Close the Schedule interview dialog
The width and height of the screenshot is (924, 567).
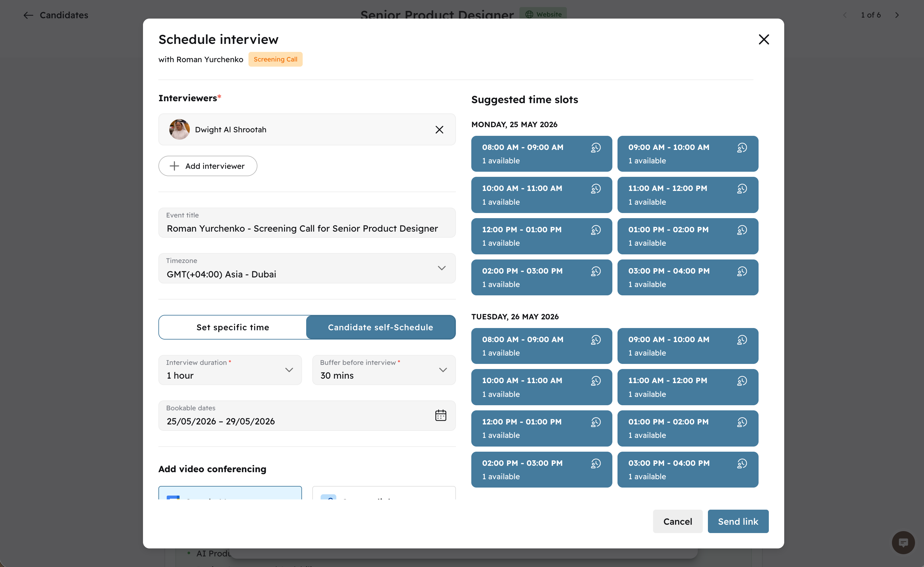[763, 39]
